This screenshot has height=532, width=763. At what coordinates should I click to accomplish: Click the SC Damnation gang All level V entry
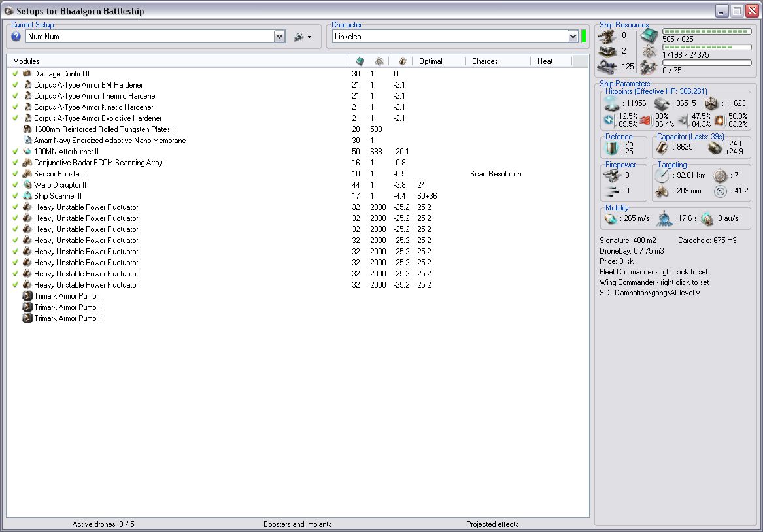[650, 293]
